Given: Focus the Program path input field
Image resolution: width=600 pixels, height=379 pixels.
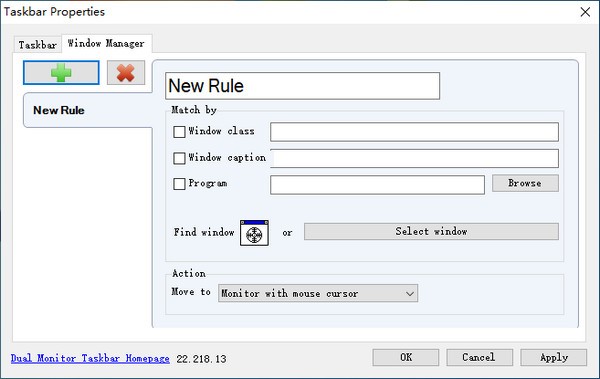Looking at the screenshot, I should coord(377,185).
